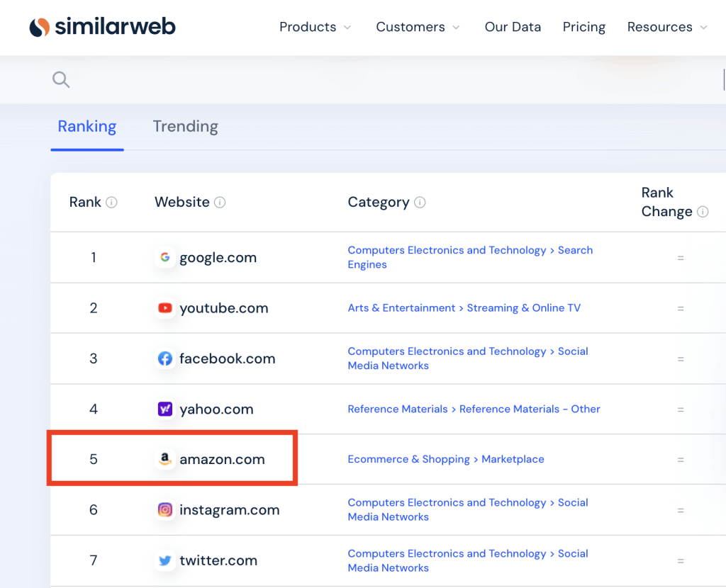Open google.com's Search Engines category link
The width and height of the screenshot is (726, 588).
point(470,257)
